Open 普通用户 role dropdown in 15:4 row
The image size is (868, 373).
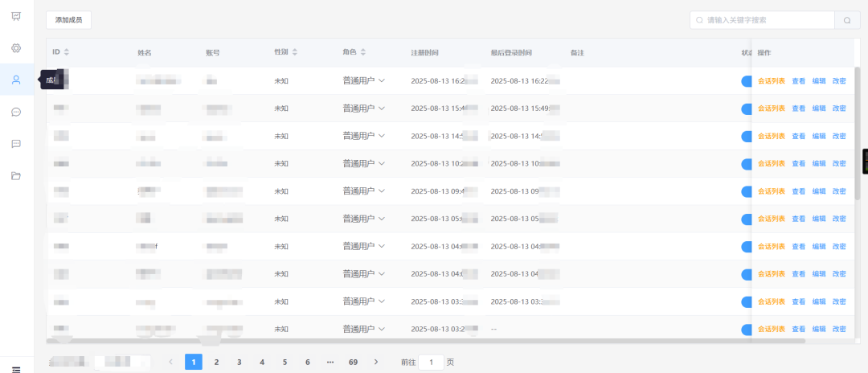[364, 108]
